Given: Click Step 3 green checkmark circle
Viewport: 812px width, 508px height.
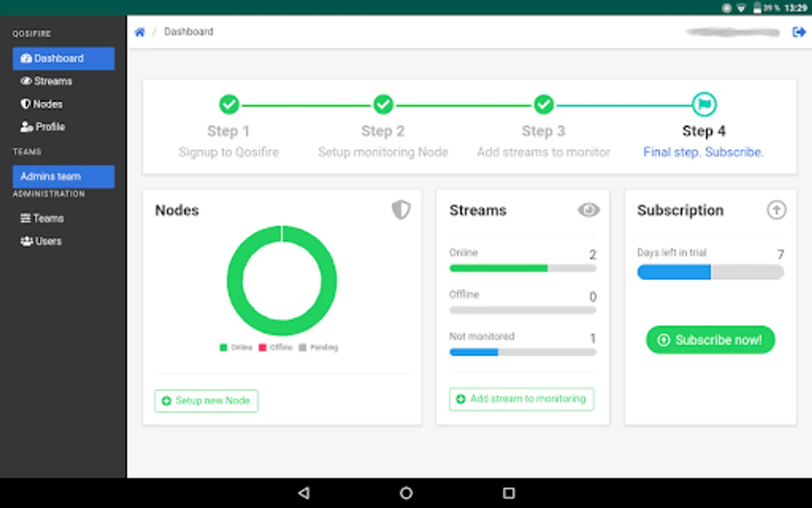Looking at the screenshot, I should click(544, 104).
